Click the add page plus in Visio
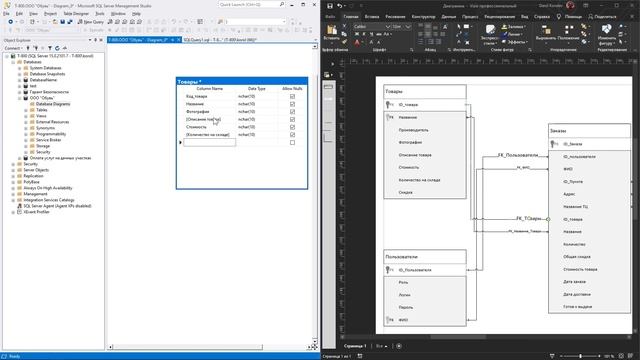This screenshot has height=360, width=640. tap(399, 346)
